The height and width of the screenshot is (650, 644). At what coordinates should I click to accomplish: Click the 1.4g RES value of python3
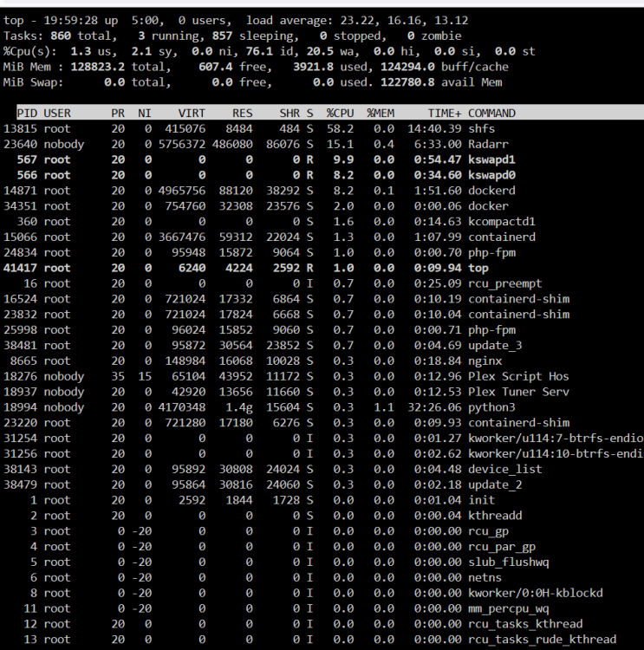tap(239, 407)
